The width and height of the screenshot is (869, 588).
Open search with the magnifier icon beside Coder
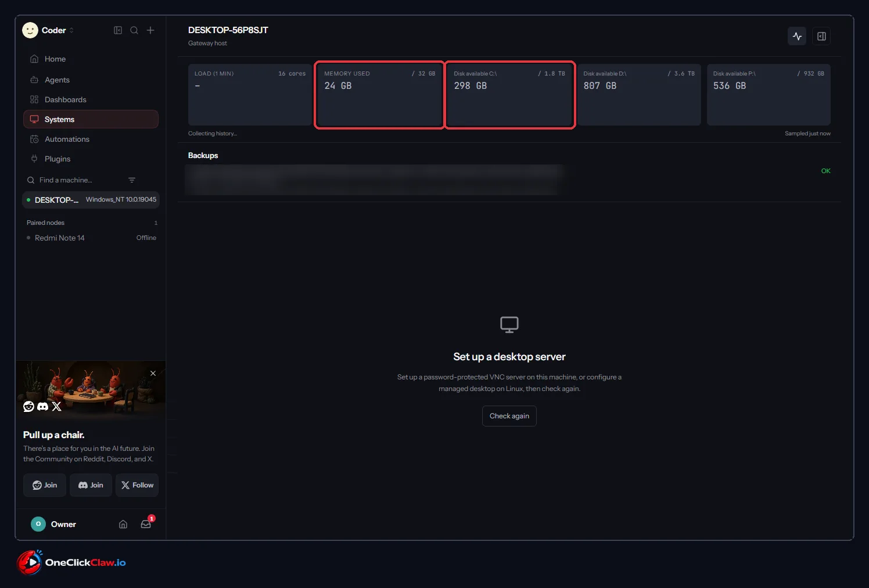pyautogui.click(x=134, y=30)
